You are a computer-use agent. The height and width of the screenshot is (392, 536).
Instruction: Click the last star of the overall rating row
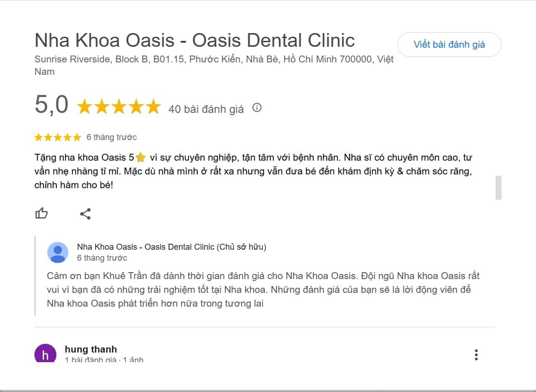pos(154,106)
